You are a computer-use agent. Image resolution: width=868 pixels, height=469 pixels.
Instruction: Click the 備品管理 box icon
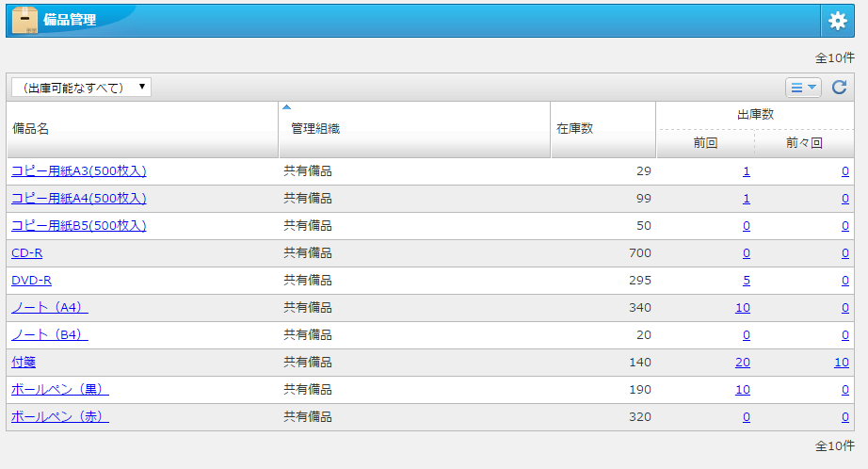[24, 20]
